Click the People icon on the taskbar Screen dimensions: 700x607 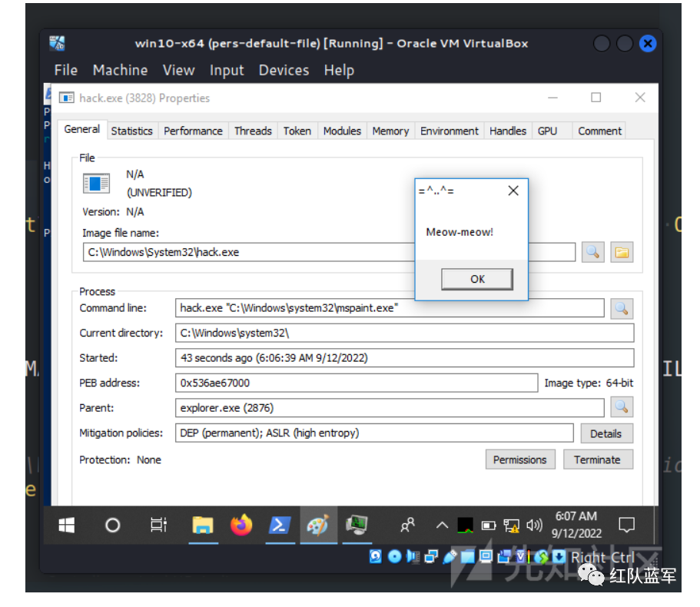click(x=407, y=525)
